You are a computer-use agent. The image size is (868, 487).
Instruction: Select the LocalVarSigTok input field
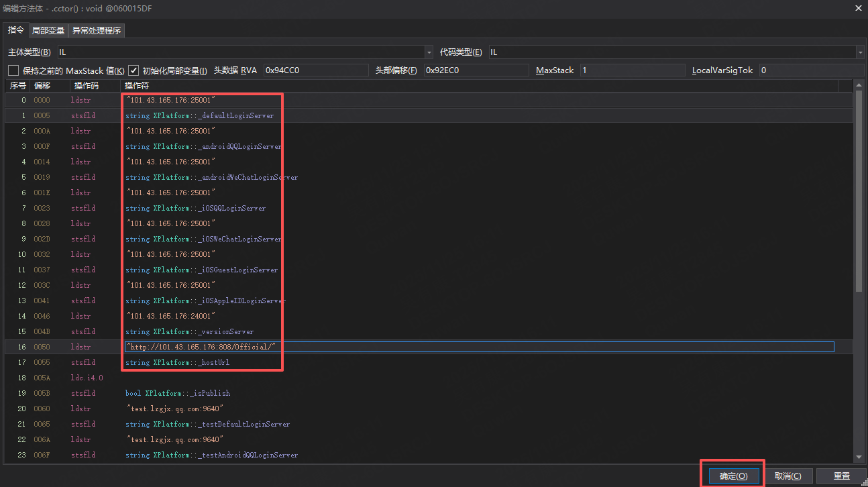click(811, 70)
